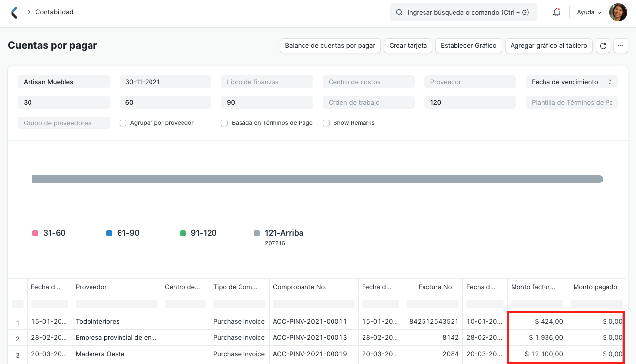This screenshot has width=636, height=364.
Task: Open the Grupo de proveedores selector
Action: [x=63, y=122]
